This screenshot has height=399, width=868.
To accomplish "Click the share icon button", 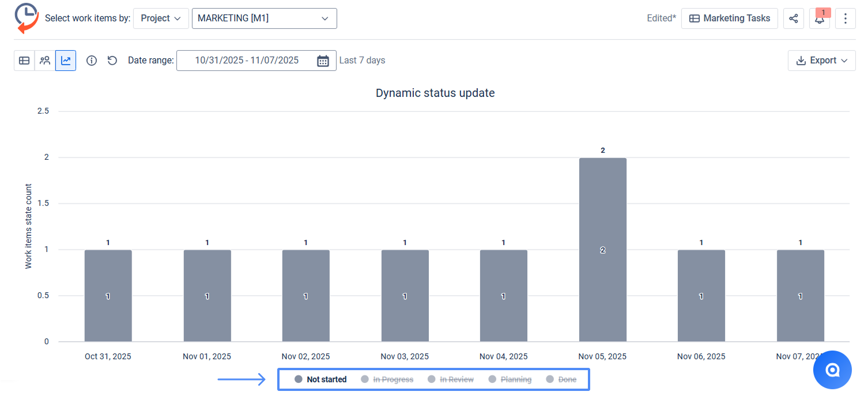I will pos(794,18).
